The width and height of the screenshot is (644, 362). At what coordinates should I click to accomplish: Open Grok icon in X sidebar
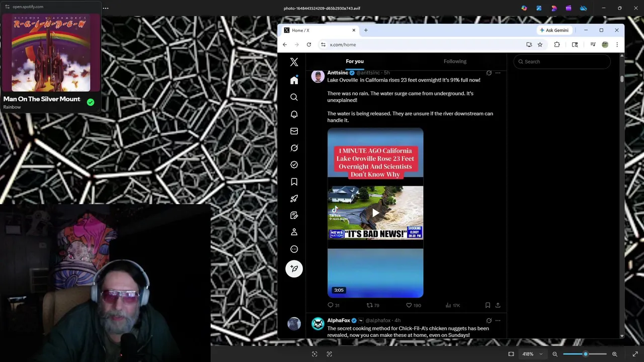click(294, 148)
